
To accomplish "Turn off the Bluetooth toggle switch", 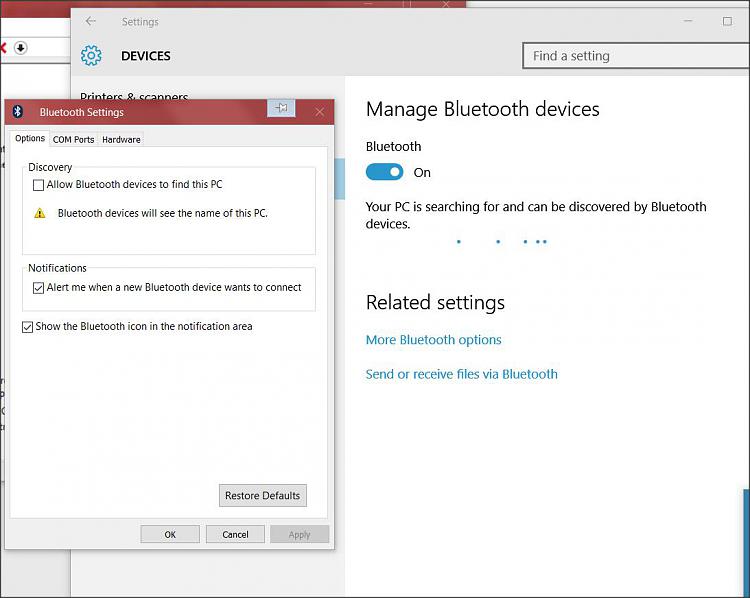I will (385, 172).
